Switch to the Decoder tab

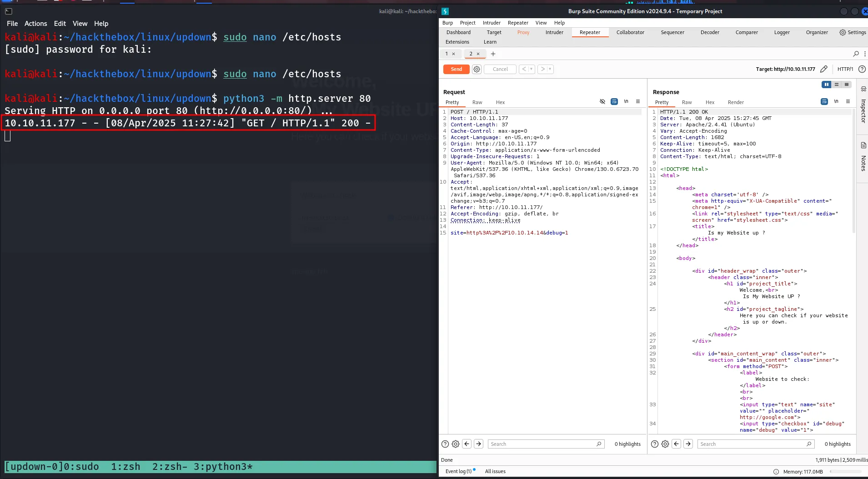coord(710,32)
